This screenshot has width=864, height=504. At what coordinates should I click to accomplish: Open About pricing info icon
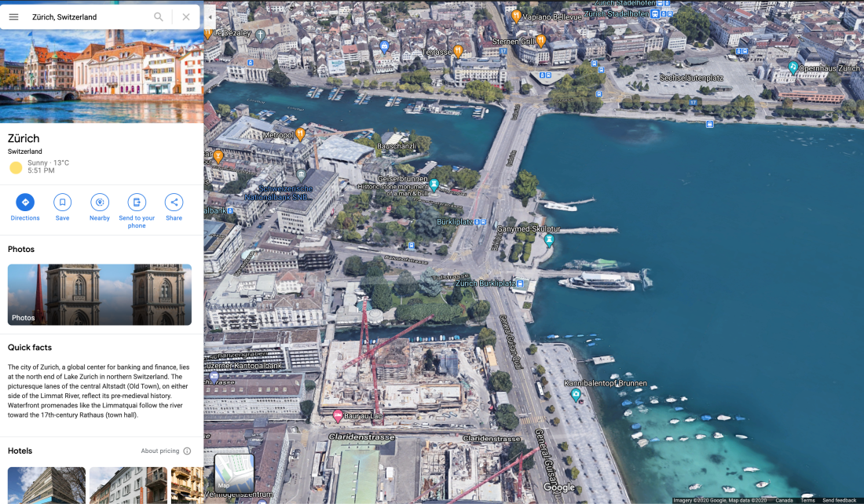coord(188,451)
